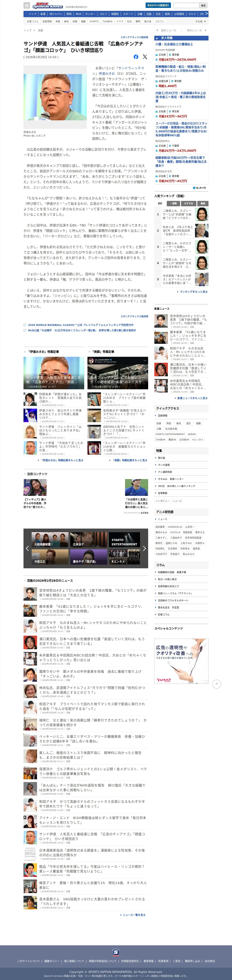The image size is (232, 980).
Task: Select the おすすめ ranking tab
Action: [x=189, y=203]
